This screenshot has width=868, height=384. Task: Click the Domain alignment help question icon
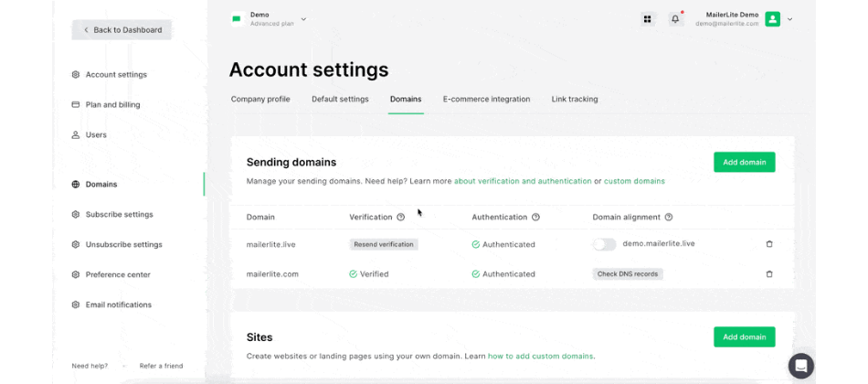(x=669, y=218)
